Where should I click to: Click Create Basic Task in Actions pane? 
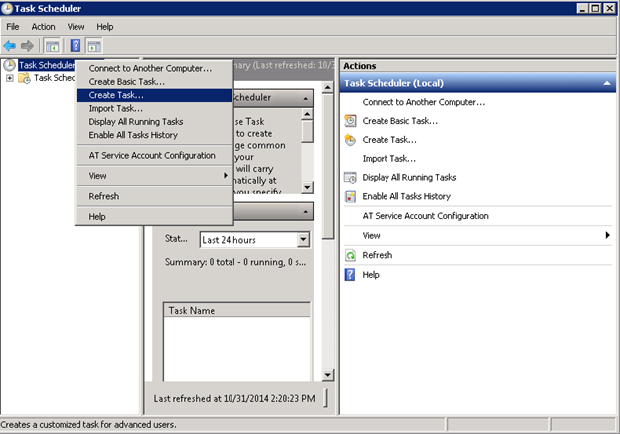pyautogui.click(x=400, y=121)
